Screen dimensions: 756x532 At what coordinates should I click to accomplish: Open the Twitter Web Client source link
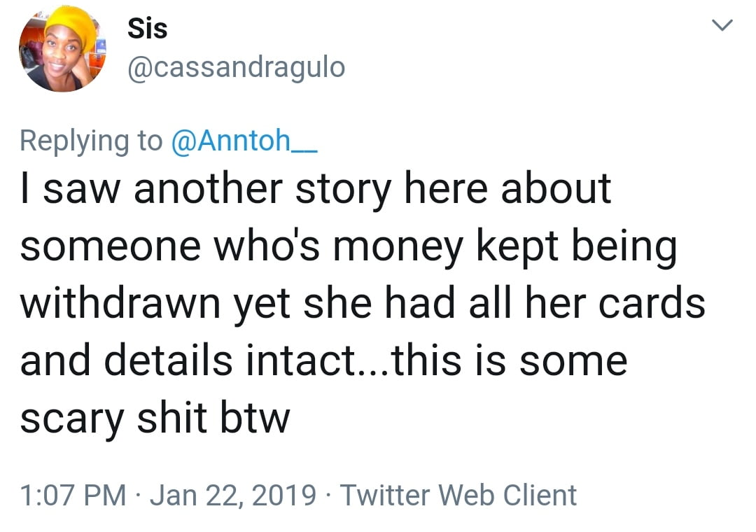tap(458, 496)
